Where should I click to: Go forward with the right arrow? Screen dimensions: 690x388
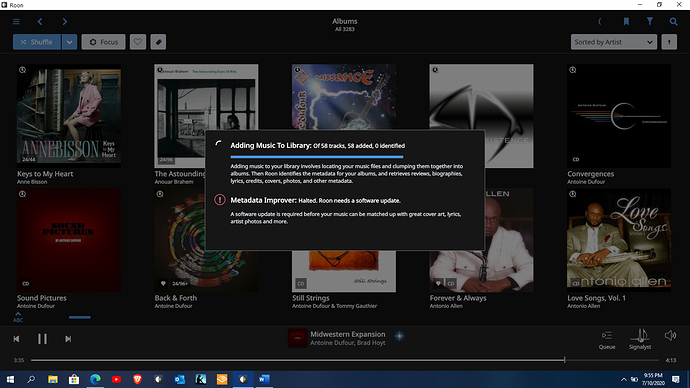[65, 22]
